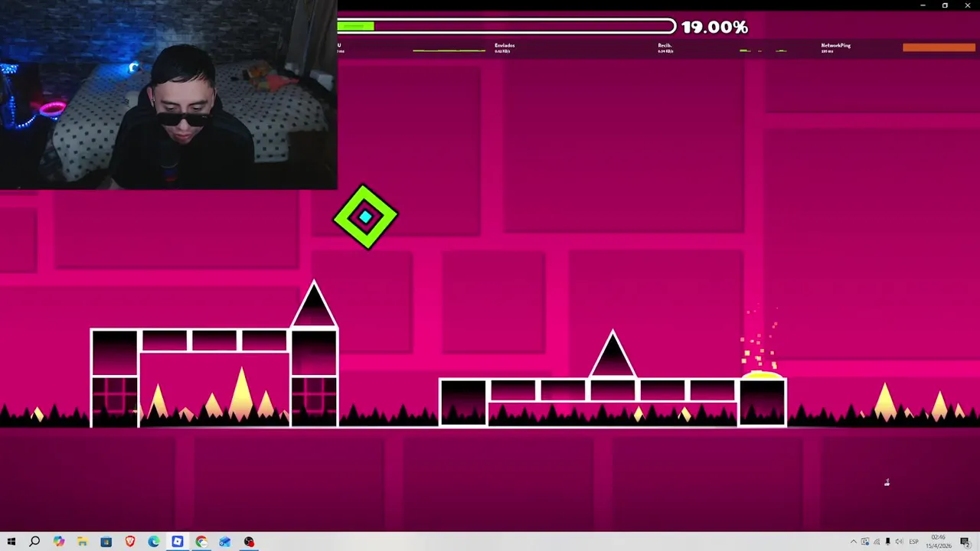The image size is (980, 551).
Task: Click the green cube player character
Action: pyautogui.click(x=365, y=217)
